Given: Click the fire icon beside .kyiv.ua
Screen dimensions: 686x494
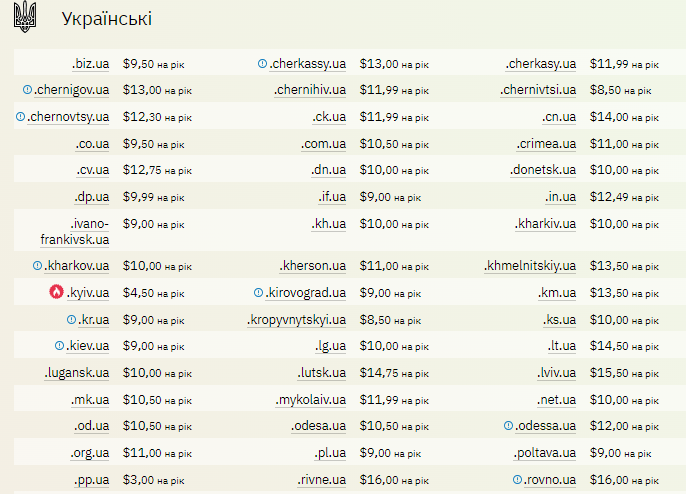Looking at the screenshot, I should (x=56, y=293).
